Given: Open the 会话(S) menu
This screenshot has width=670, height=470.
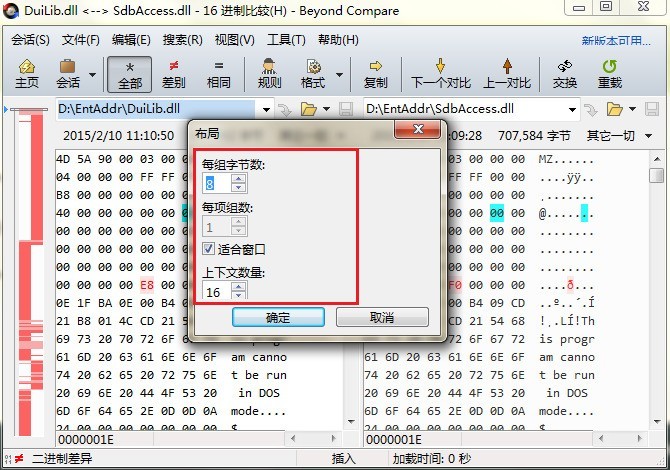Looking at the screenshot, I should click(30, 40).
